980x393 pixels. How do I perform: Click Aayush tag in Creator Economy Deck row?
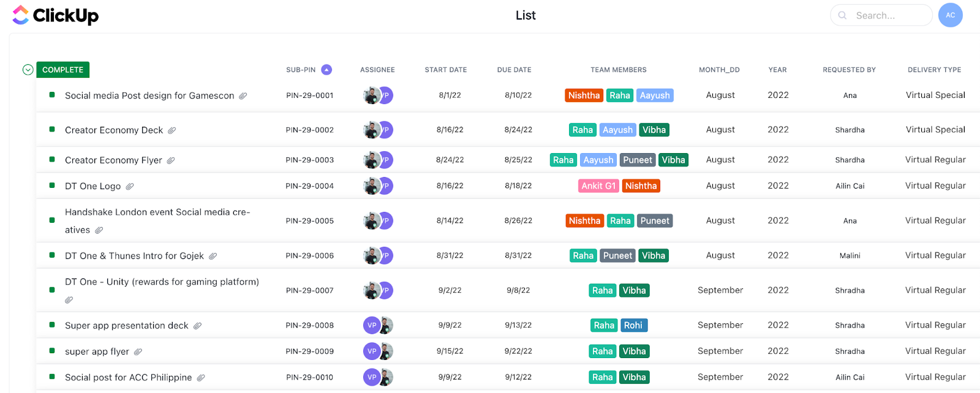click(617, 130)
